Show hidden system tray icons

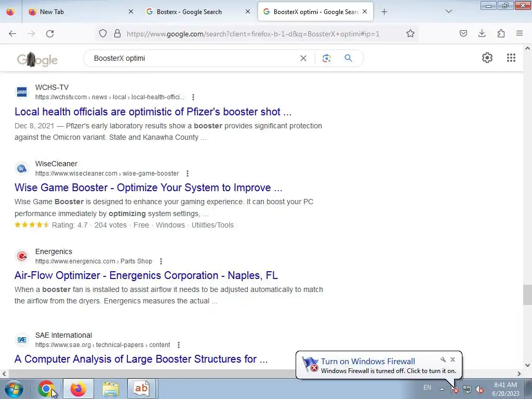442,389
